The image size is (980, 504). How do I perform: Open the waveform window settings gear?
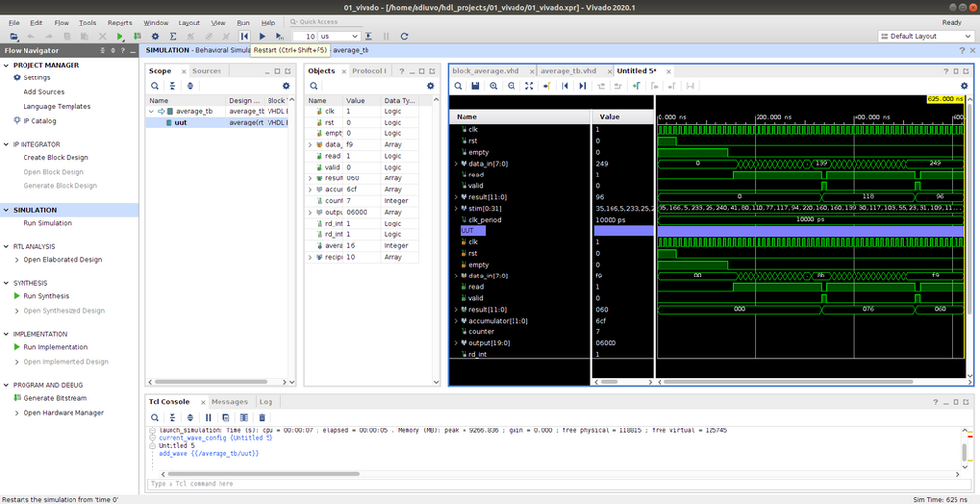963,86
